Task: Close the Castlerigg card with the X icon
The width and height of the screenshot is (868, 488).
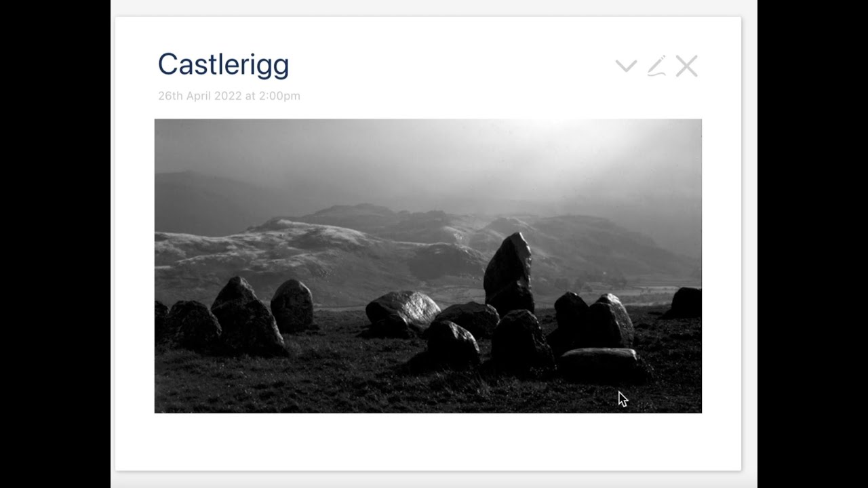Action: [x=686, y=66]
